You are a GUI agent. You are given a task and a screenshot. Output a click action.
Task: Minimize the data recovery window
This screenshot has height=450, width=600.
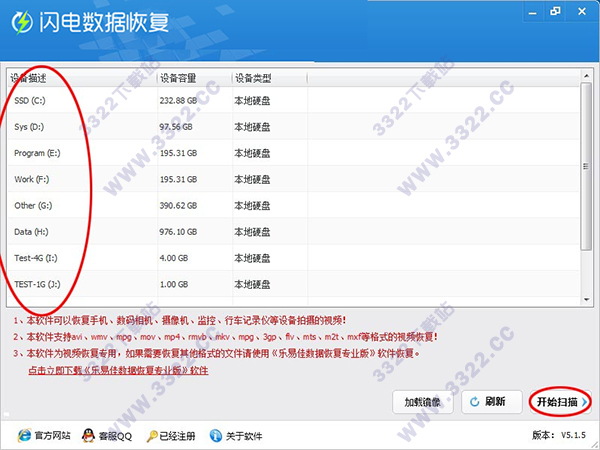533,12
